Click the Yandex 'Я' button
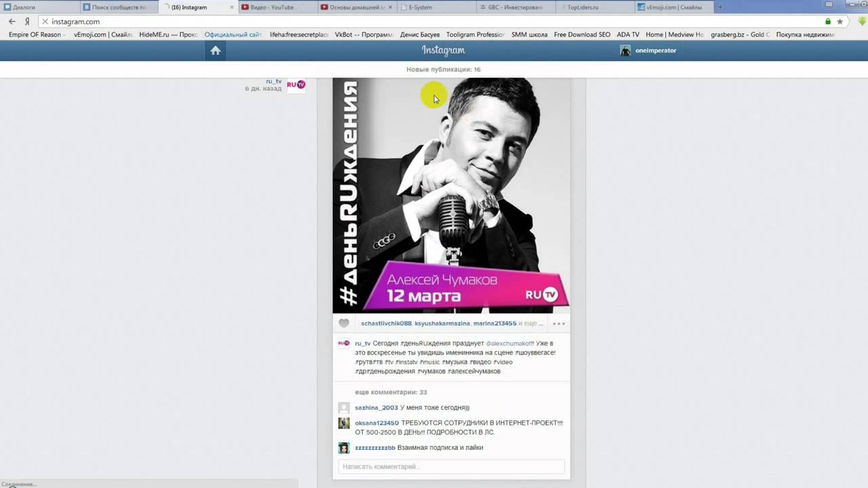 point(27,22)
